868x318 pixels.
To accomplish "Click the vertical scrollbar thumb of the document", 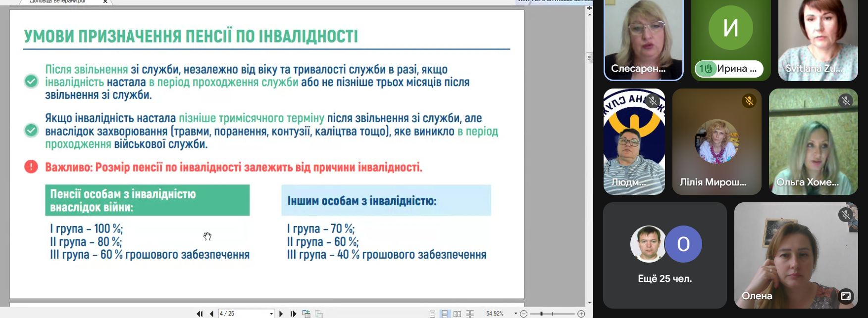I will click(x=589, y=58).
